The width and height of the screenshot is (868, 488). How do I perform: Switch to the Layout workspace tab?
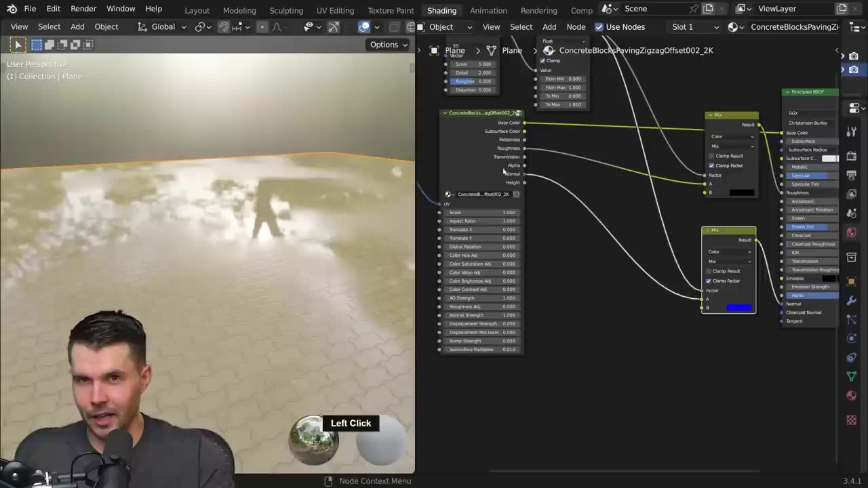click(197, 11)
